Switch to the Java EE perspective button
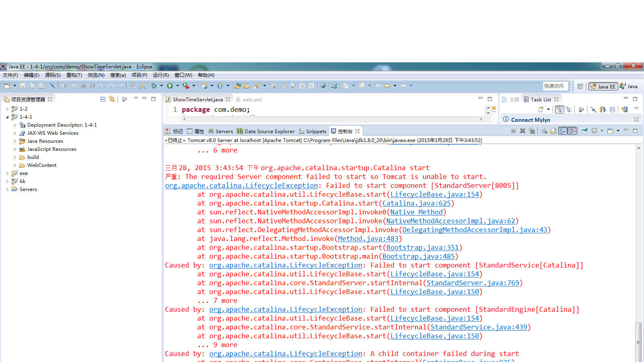The height and width of the screenshot is (362, 644). pos(603,86)
